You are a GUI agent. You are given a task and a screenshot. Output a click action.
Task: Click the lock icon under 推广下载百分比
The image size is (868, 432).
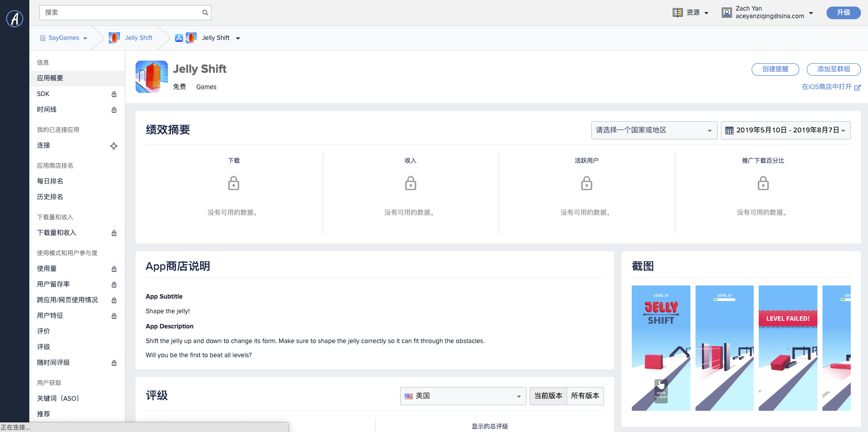[x=763, y=183]
